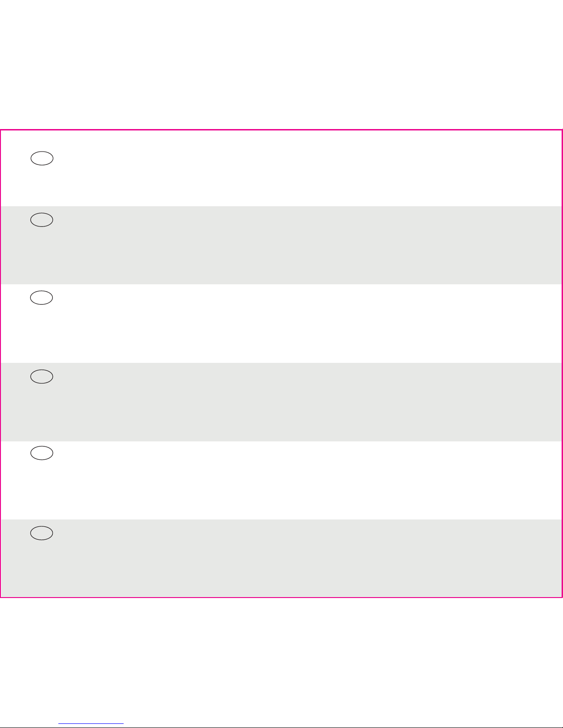Select the sixth oval bubble in last row
563x728 pixels.
tap(42, 533)
